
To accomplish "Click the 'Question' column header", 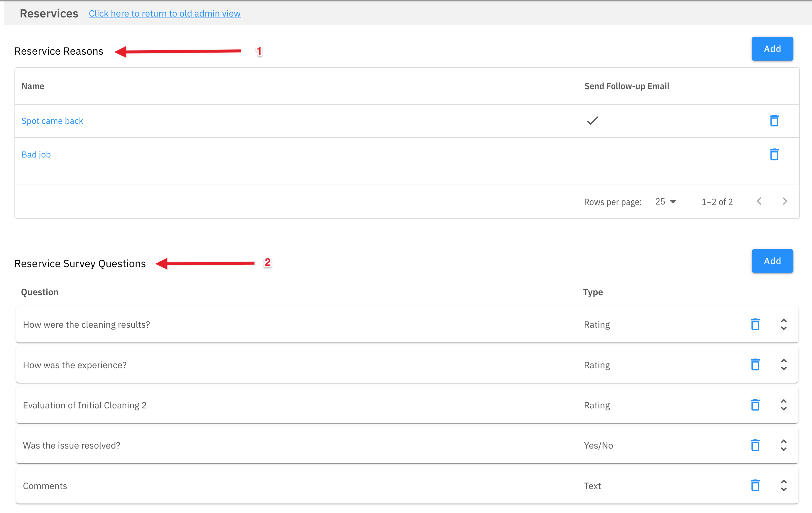I will [40, 292].
